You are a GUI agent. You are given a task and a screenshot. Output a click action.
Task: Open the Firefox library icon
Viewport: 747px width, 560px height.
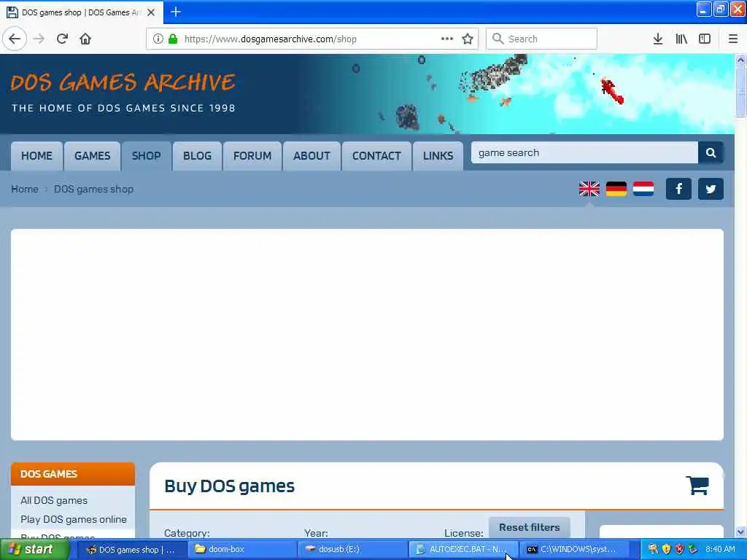tap(681, 39)
